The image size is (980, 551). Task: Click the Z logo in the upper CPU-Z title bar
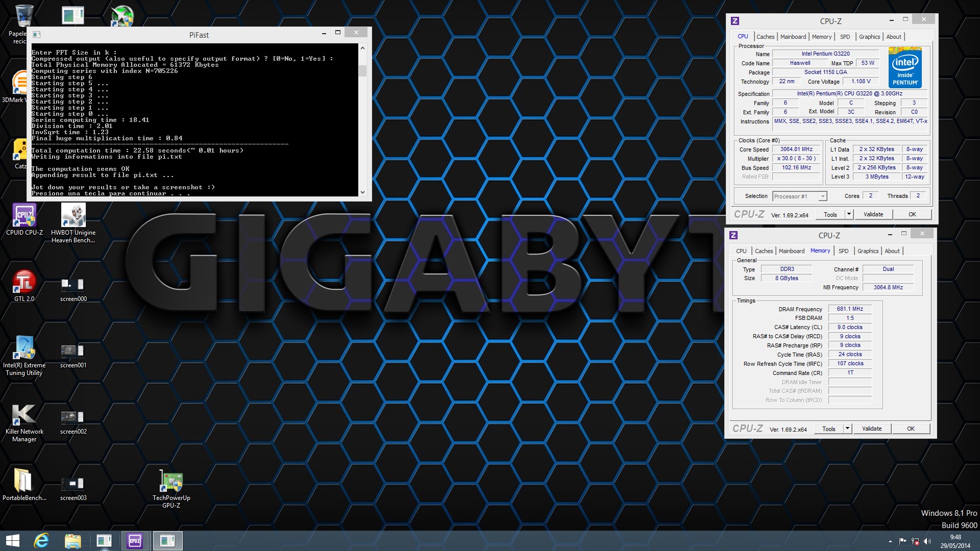735,21
